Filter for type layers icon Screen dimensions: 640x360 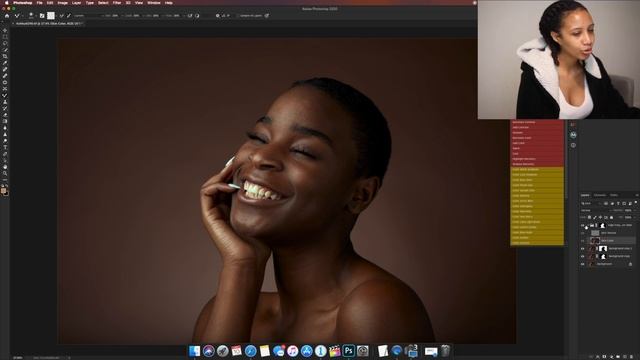pyautogui.click(x=618, y=203)
